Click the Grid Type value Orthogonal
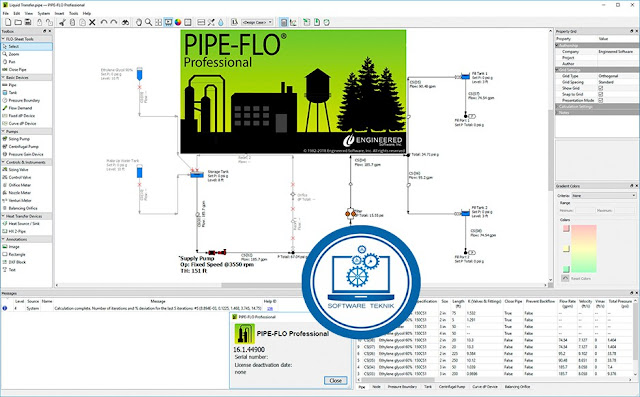 pyautogui.click(x=608, y=76)
